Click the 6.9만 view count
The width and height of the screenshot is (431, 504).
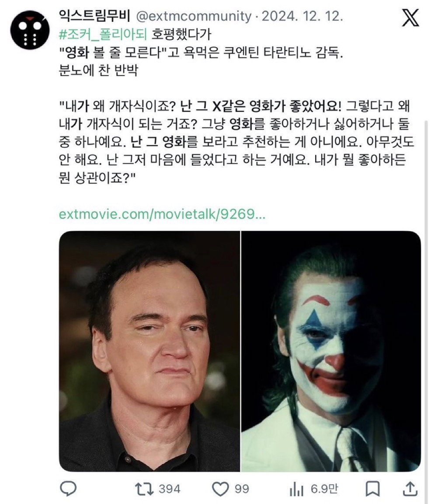[x=324, y=489]
